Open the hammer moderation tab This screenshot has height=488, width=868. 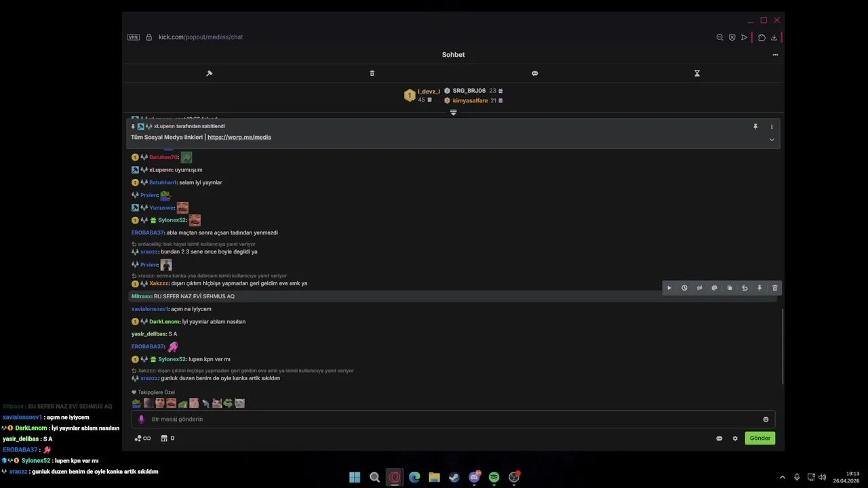point(210,73)
